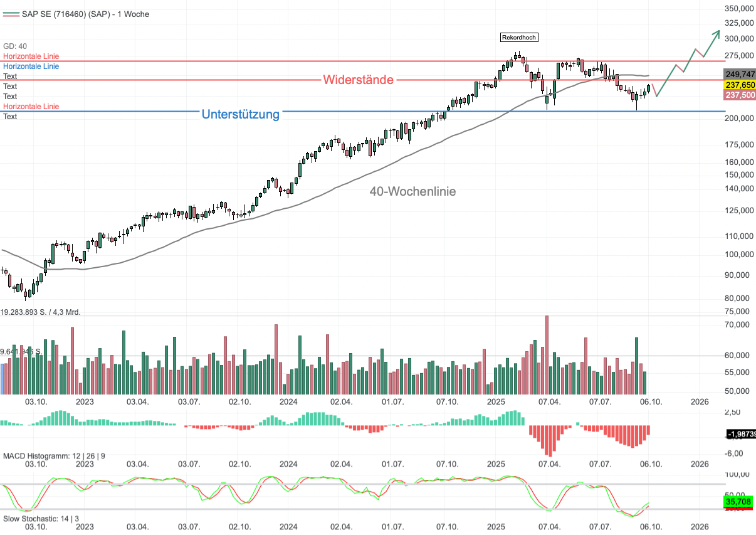Select the red Widerstände label

click(x=358, y=80)
